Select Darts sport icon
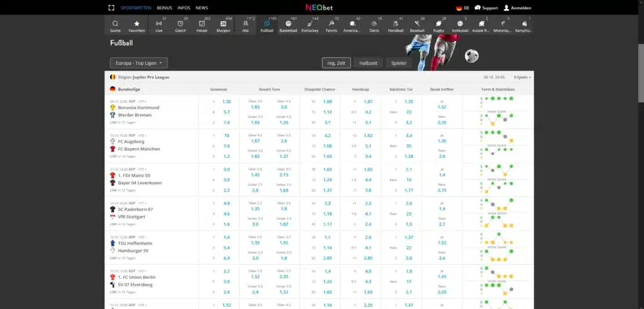The image size is (644, 309). click(374, 24)
